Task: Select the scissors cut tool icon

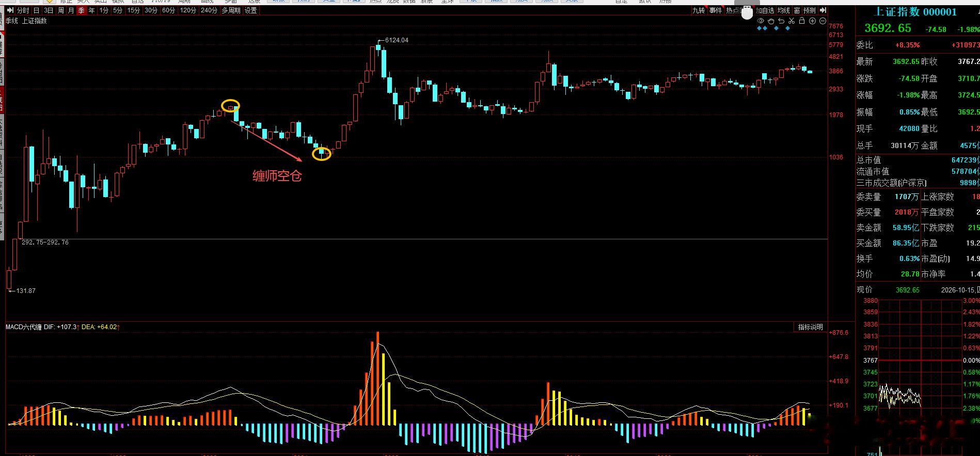Action: tap(792, 21)
